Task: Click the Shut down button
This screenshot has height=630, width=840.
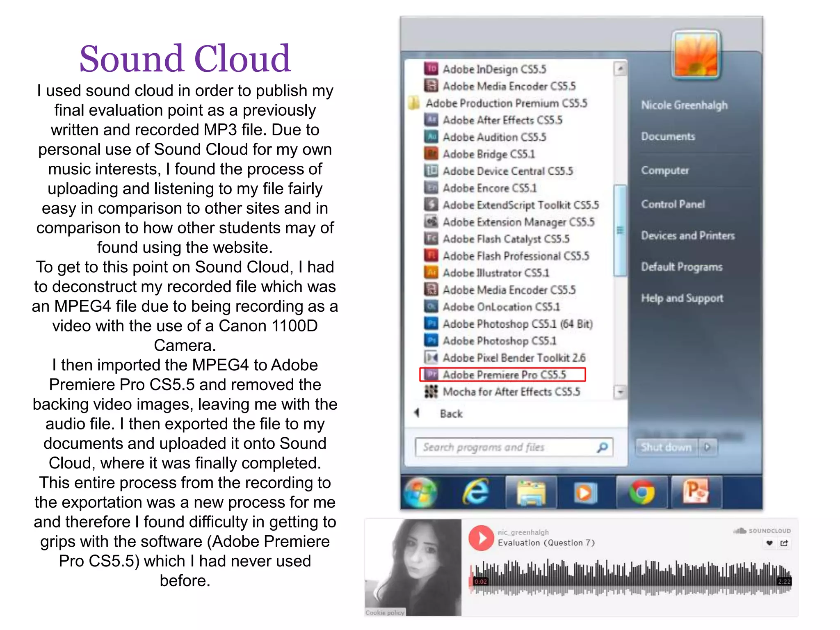Action: (x=667, y=447)
